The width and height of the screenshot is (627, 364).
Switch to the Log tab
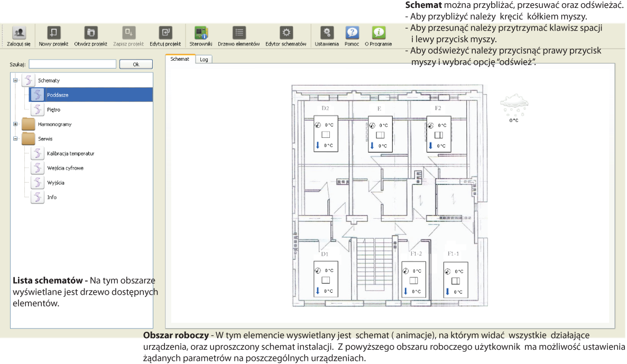pos(204,59)
